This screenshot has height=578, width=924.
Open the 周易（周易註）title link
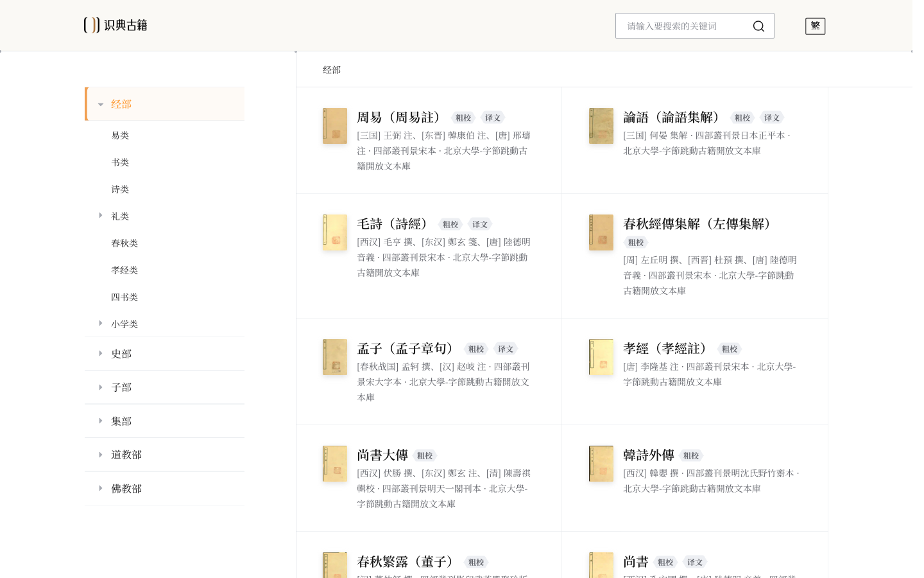(402, 118)
